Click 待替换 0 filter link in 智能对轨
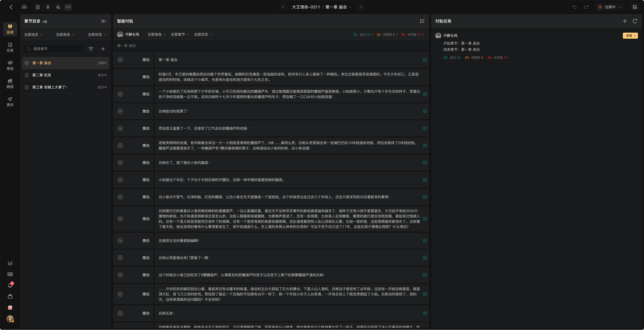 (x=387, y=35)
